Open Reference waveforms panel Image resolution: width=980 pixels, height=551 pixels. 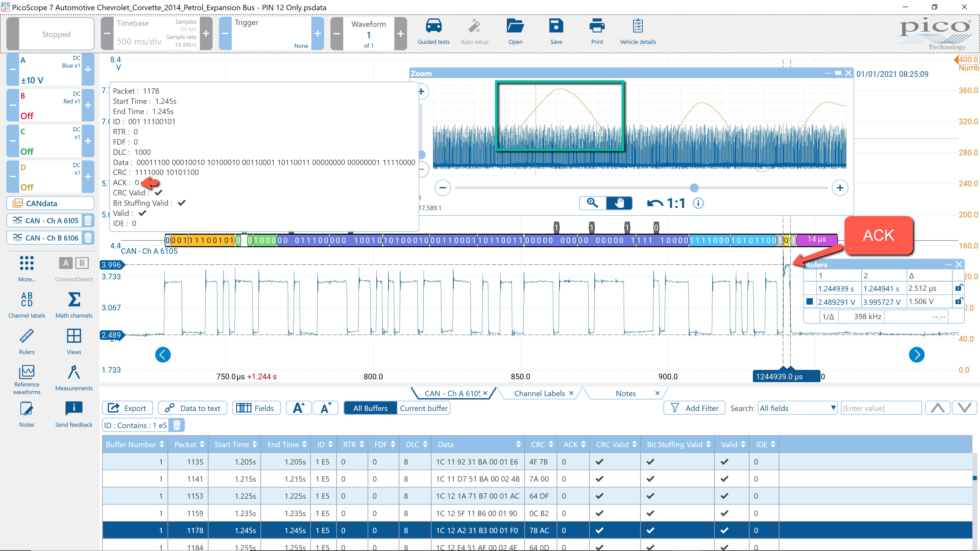tap(27, 372)
